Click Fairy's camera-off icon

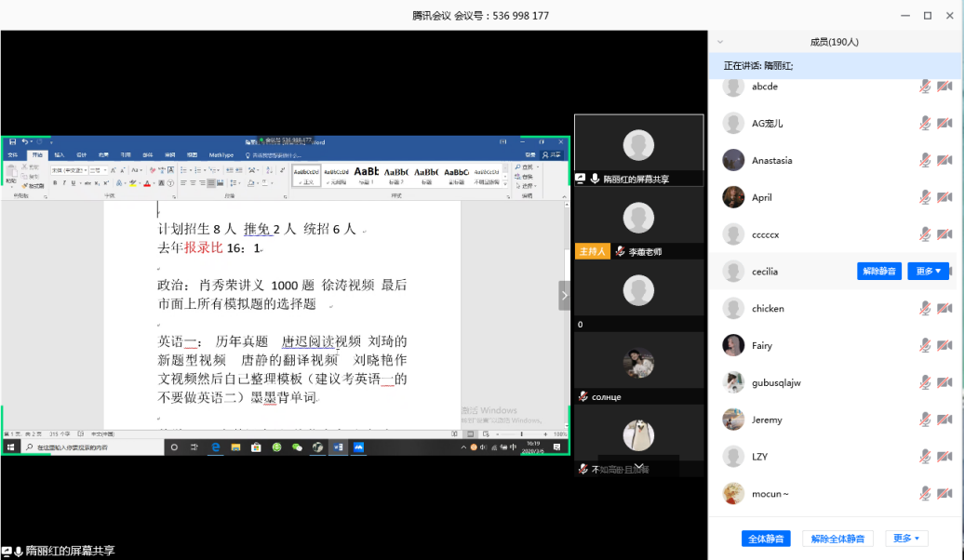944,345
